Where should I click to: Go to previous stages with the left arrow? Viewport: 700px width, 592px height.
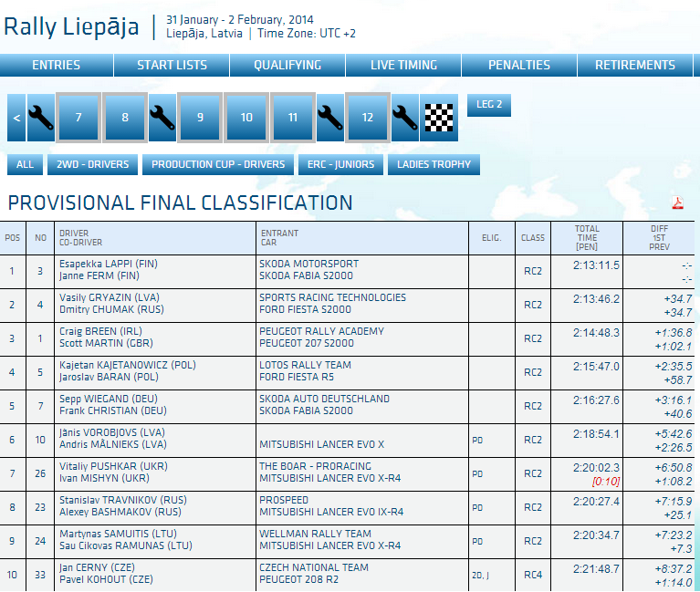(x=16, y=118)
